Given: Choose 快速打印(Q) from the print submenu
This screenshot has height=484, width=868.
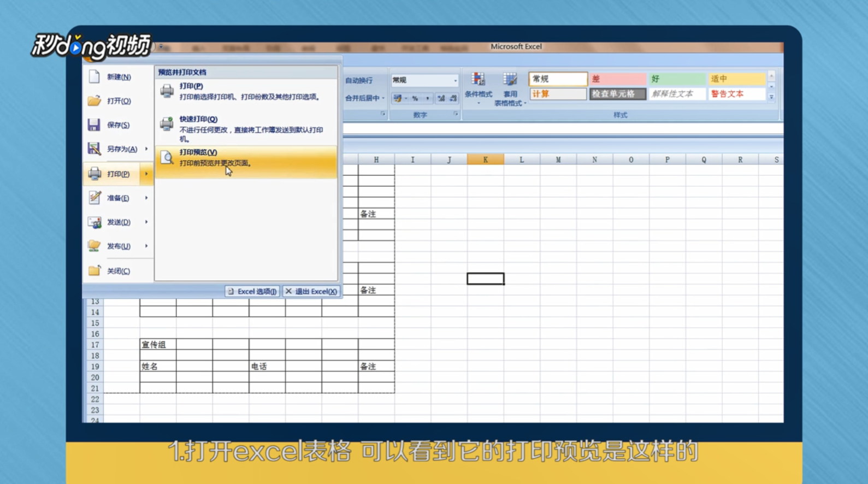Looking at the screenshot, I should click(246, 128).
